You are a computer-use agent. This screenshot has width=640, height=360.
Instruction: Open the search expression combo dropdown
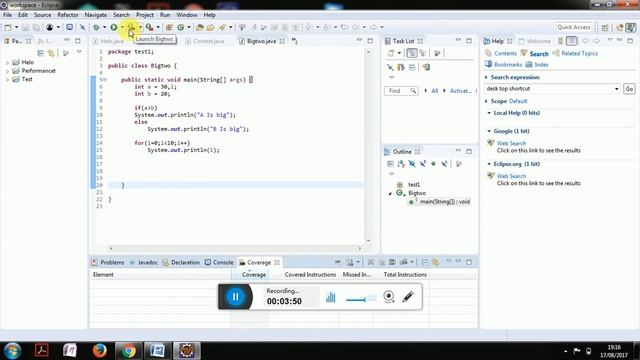click(x=616, y=89)
